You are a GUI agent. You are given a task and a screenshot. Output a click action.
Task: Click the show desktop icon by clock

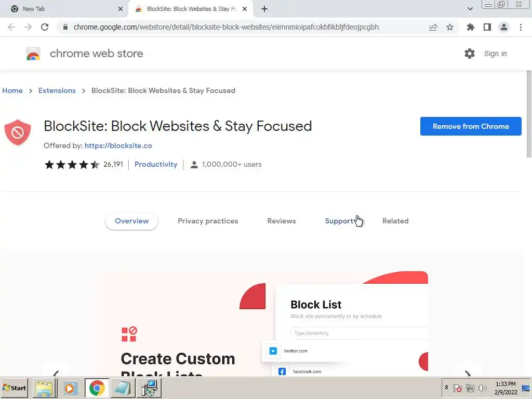(526, 388)
